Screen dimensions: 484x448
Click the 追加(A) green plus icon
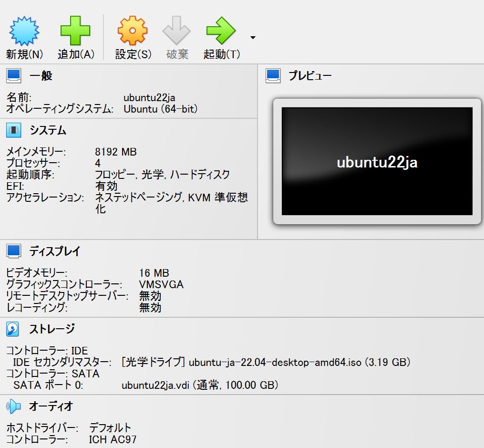point(75,31)
